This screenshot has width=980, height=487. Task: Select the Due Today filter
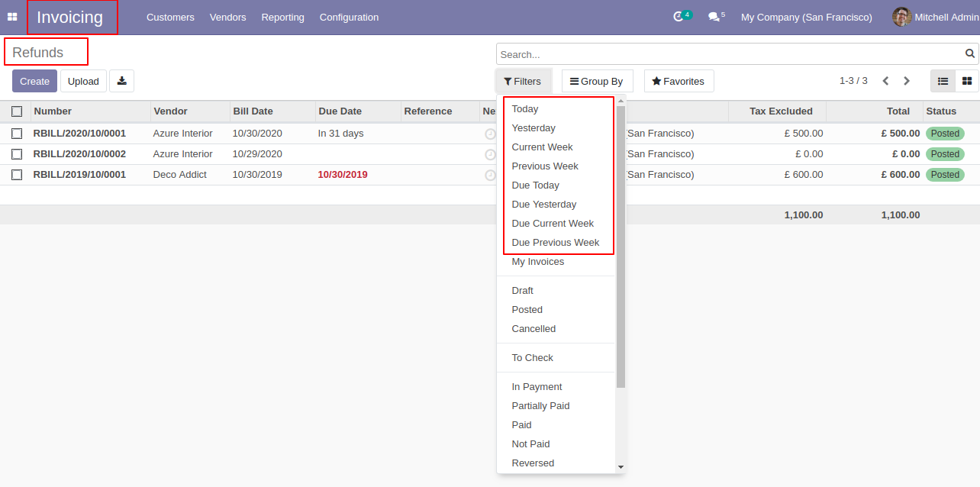coord(535,185)
